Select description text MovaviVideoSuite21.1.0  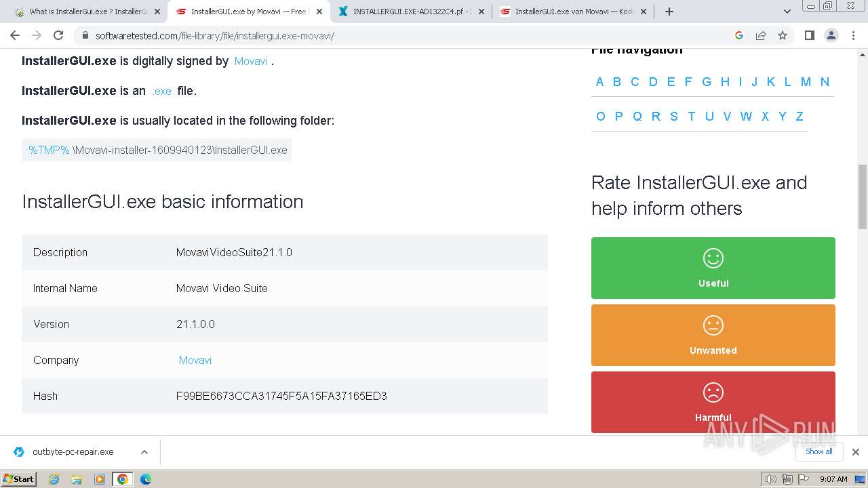[234, 252]
